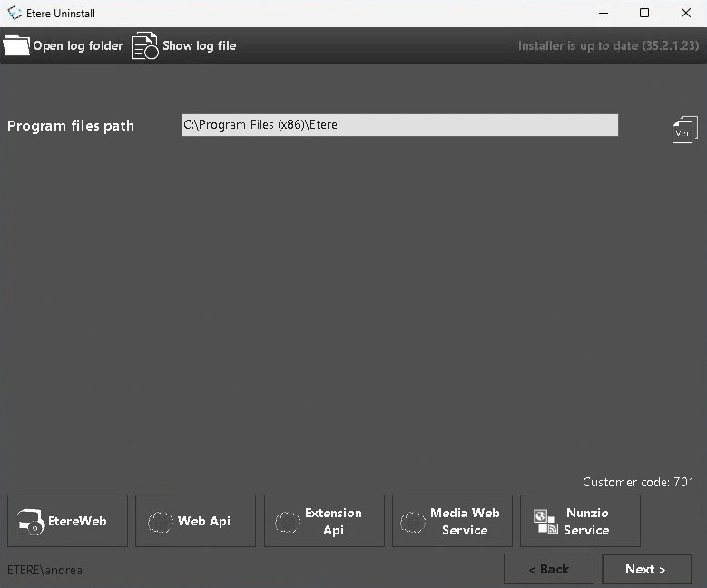The width and height of the screenshot is (707, 588).
Task: Click in the Program files path field
Action: click(x=399, y=125)
